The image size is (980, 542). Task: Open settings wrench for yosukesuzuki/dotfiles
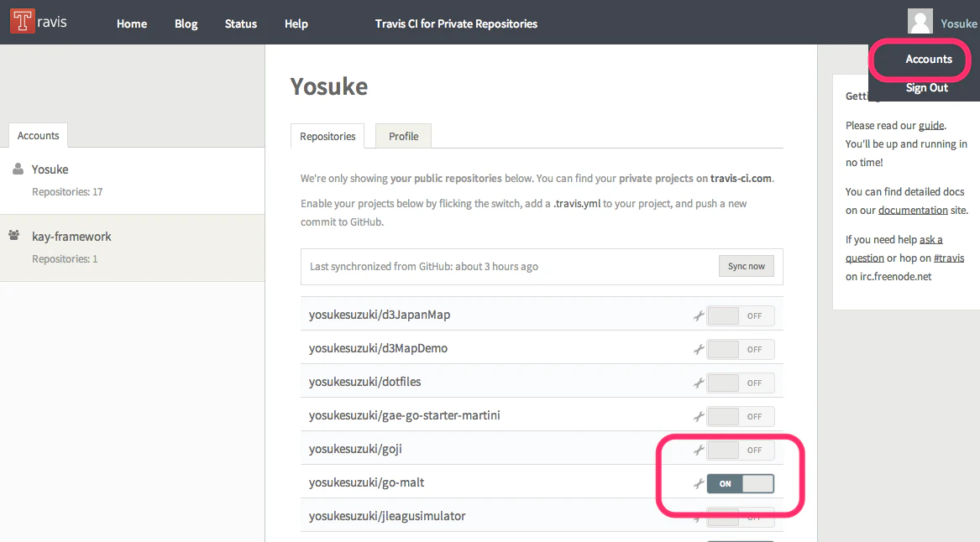[699, 383]
